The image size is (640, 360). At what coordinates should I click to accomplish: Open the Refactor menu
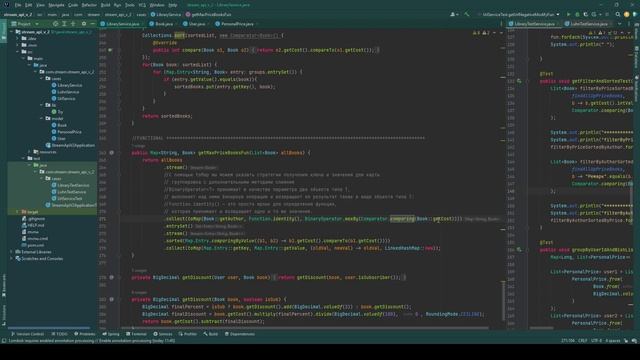(89, 5)
